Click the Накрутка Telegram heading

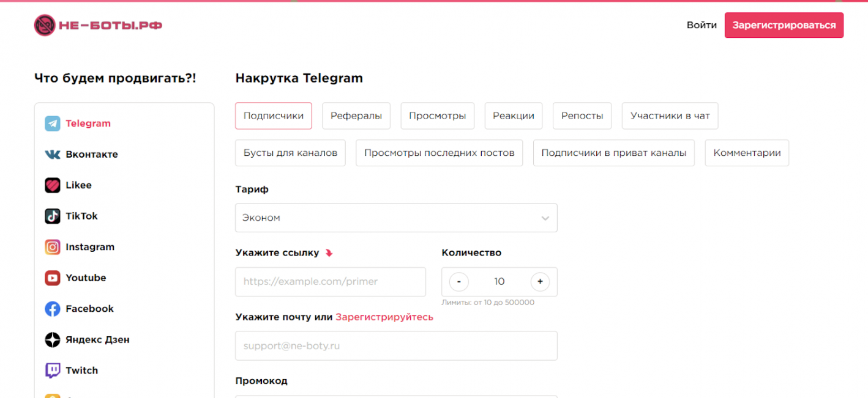pos(299,78)
